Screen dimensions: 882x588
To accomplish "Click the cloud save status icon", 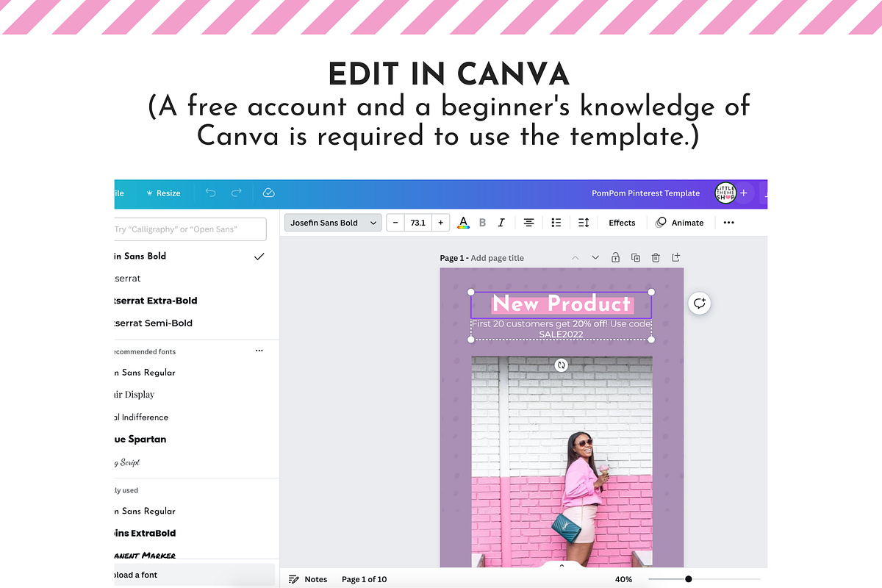I will pos(269,193).
